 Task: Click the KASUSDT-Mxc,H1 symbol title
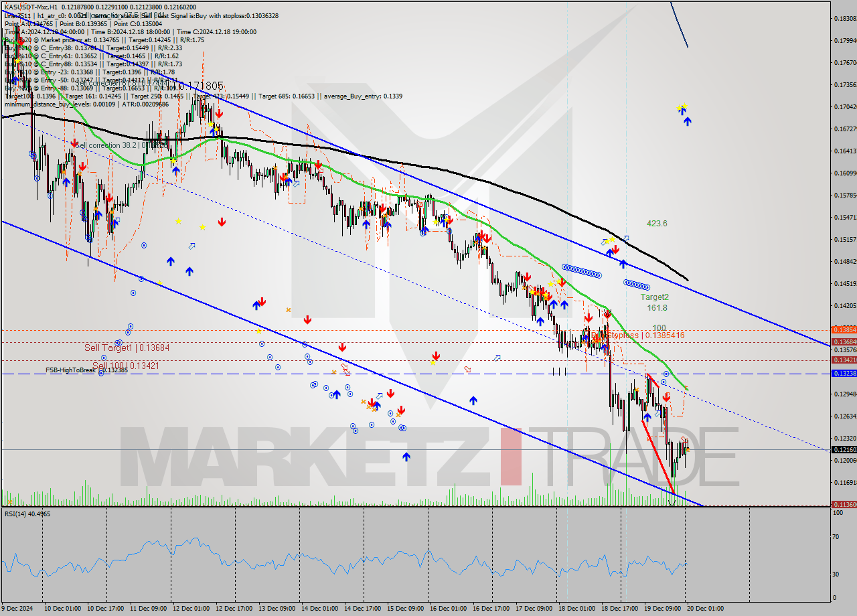click(x=31, y=7)
